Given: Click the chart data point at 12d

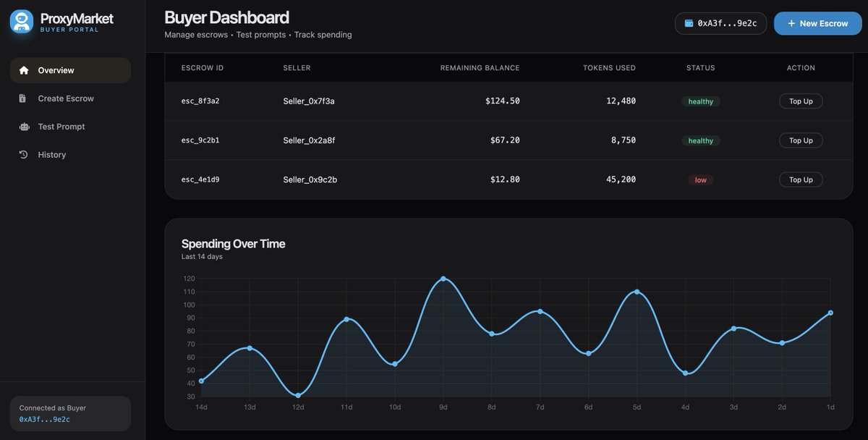Looking at the screenshot, I should pos(298,395).
